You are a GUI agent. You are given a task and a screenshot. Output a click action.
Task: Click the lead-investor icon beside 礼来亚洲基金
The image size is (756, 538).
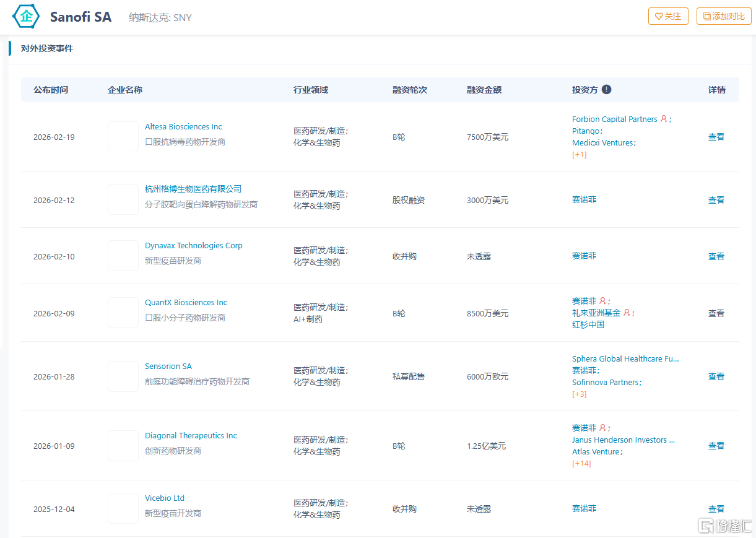pos(627,313)
